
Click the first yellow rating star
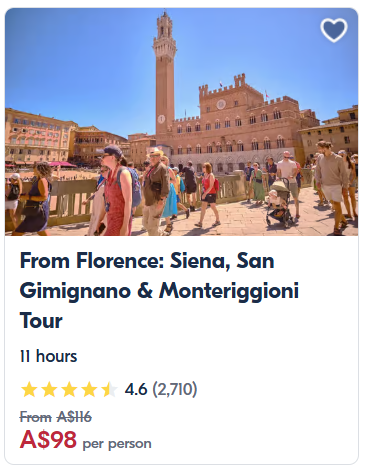pos(29,389)
